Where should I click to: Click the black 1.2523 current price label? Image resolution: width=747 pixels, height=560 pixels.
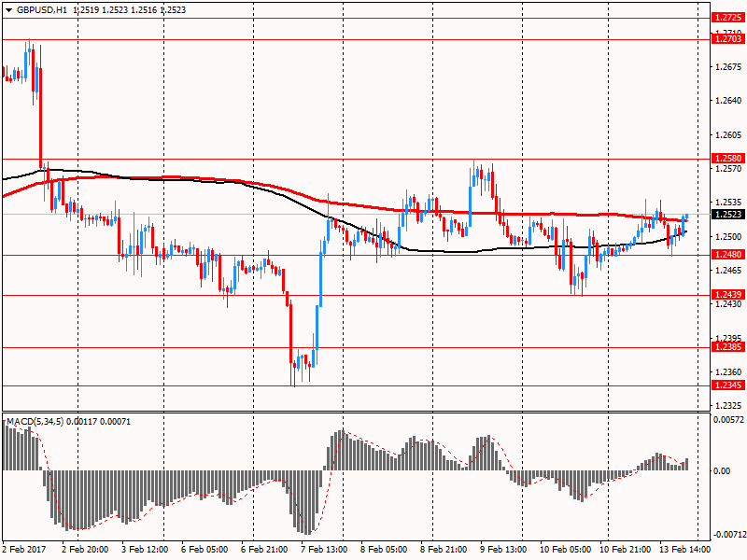[726, 215]
